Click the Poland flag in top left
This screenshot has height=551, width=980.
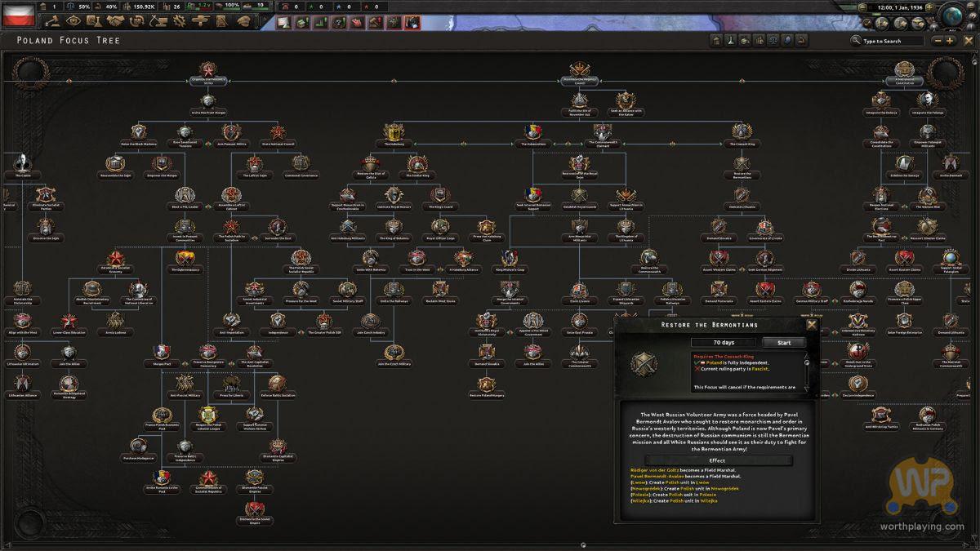coord(18,14)
